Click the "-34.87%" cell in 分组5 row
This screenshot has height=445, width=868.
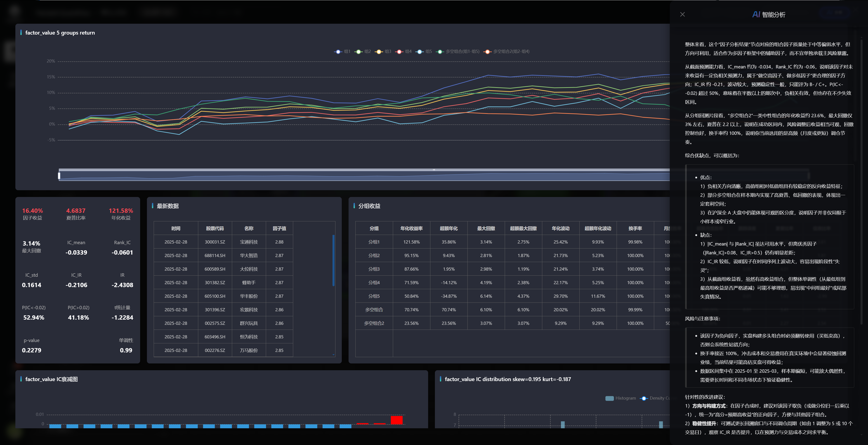click(449, 296)
